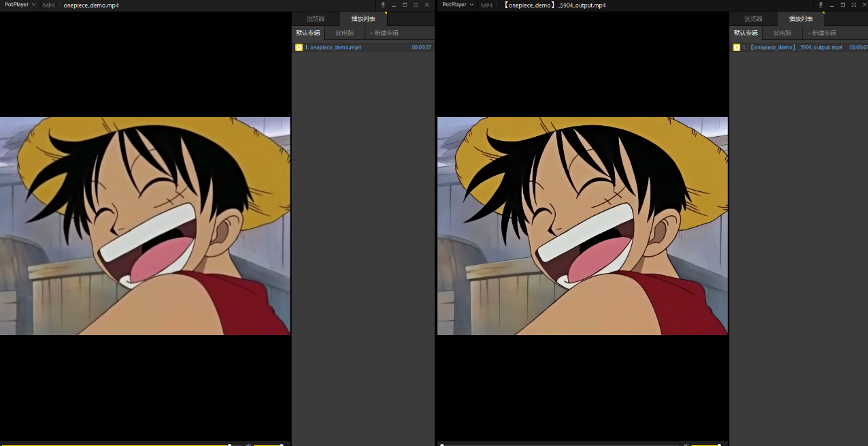Click 新建专辑 in left playlist panel

click(385, 33)
